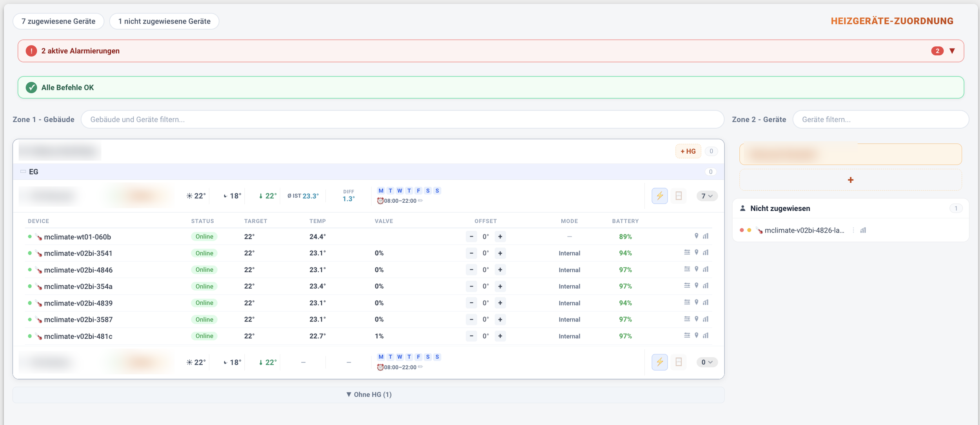This screenshot has height=425, width=980.
Task: Click device name mclimate-v02bi-3587
Action: (78, 320)
